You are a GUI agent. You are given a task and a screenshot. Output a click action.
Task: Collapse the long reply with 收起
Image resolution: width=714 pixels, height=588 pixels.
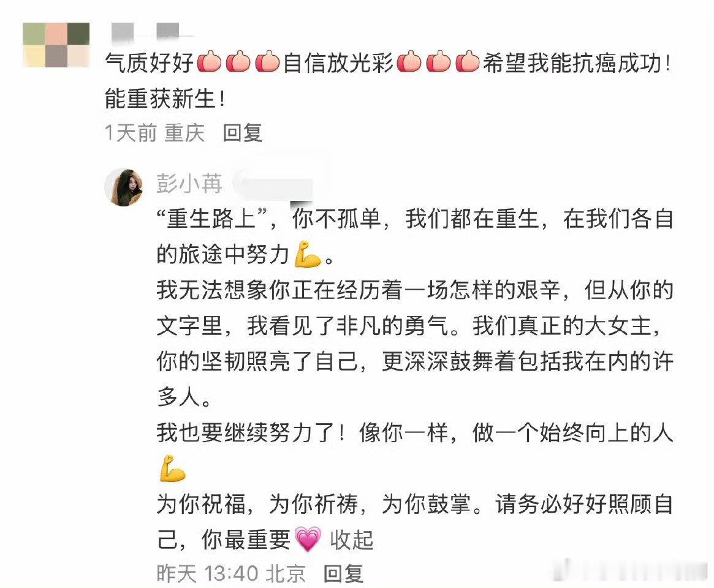tap(352, 540)
